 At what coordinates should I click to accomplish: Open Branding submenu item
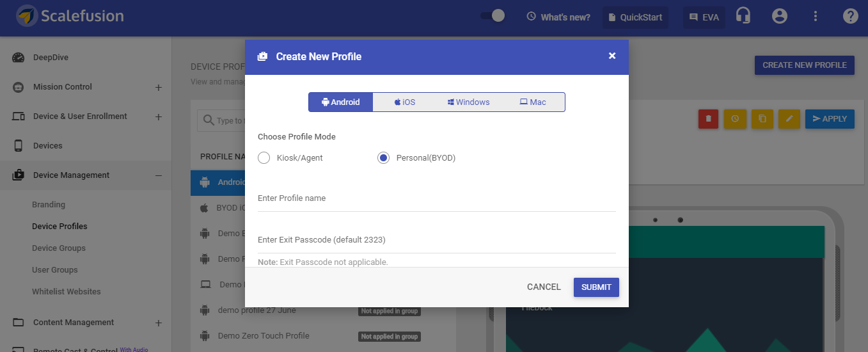click(49, 205)
